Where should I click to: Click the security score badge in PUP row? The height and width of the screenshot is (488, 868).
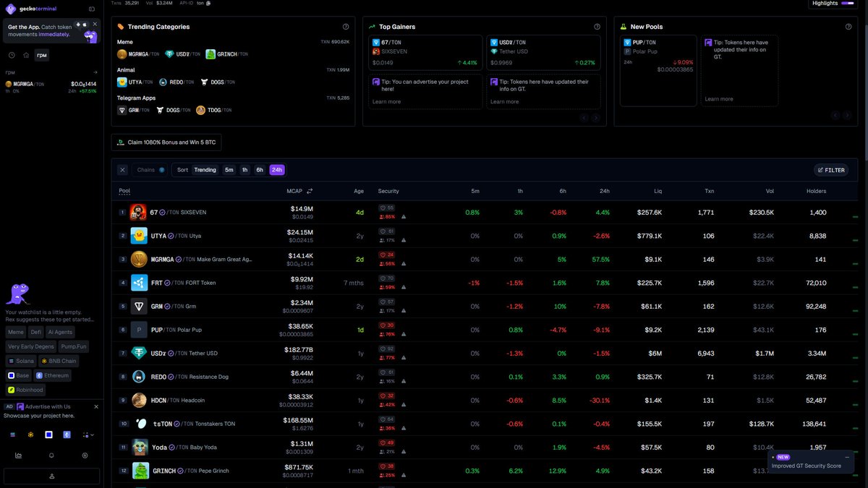[387, 325]
